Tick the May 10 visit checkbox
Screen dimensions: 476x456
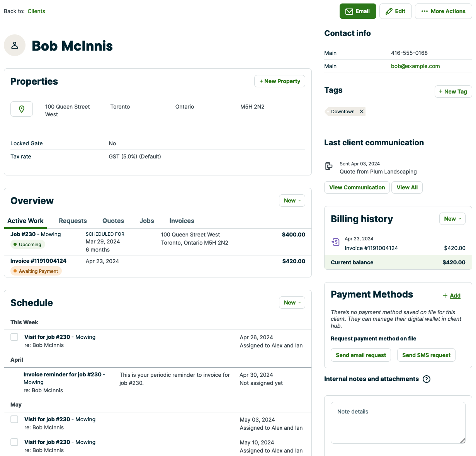pos(14,442)
